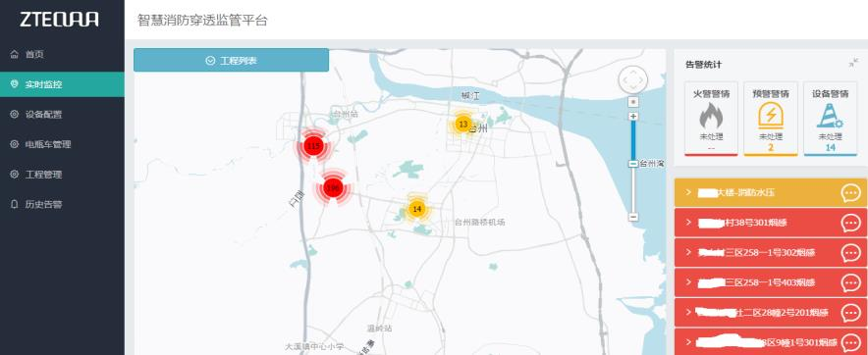The image size is (868, 355).
Task: Expand the 大楼-消防水压 alert row arrow
Action: pyautogui.click(x=688, y=192)
